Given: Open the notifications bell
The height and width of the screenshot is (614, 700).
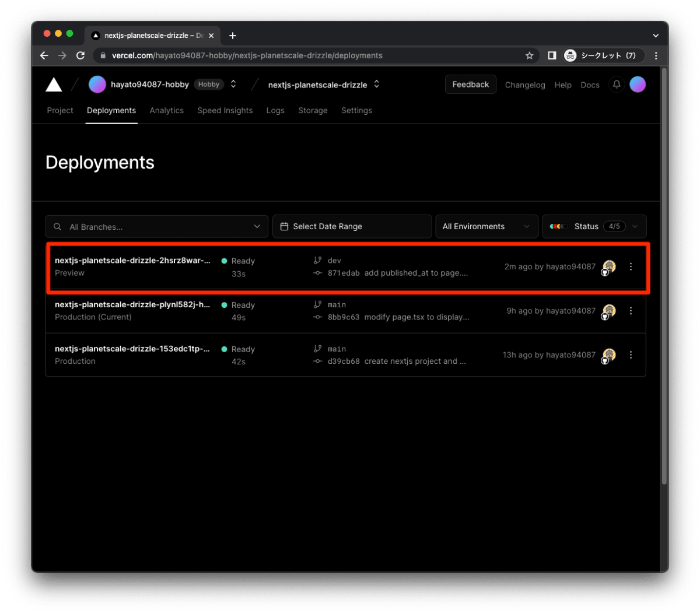Looking at the screenshot, I should click(x=617, y=85).
